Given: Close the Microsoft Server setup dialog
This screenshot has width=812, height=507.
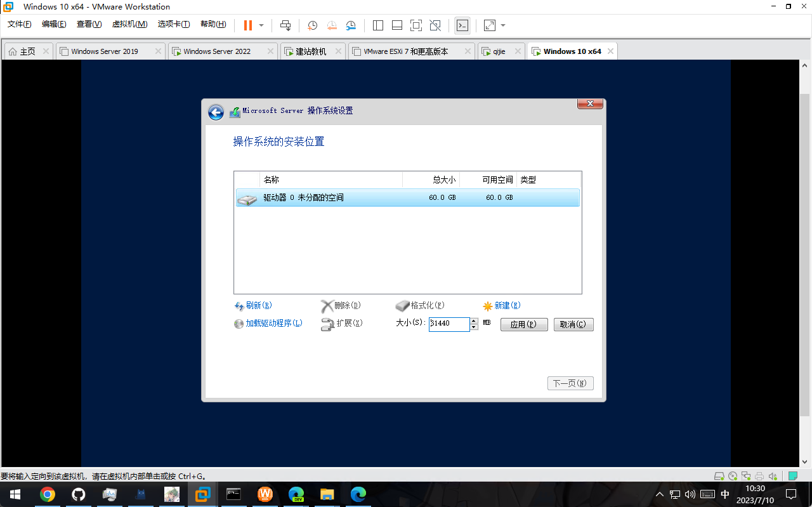Looking at the screenshot, I should pyautogui.click(x=590, y=104).
